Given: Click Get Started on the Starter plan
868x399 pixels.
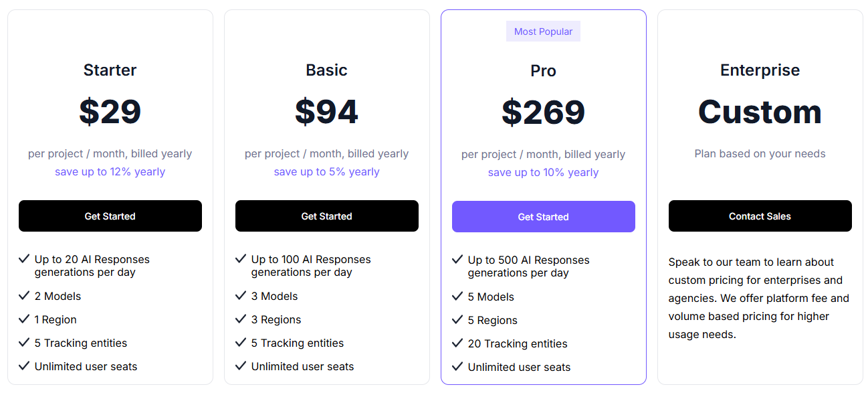Looking at the screenshot, I should tap(110, 216).
